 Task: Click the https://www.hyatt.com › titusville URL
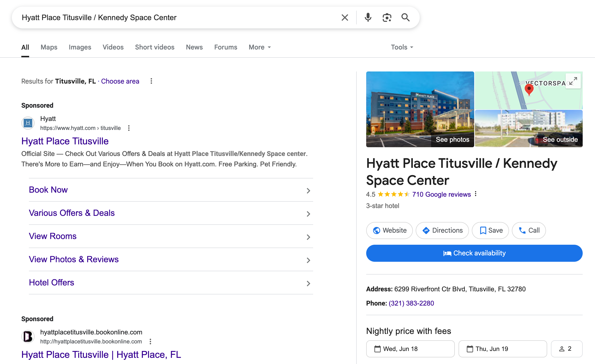pos(80,128)
